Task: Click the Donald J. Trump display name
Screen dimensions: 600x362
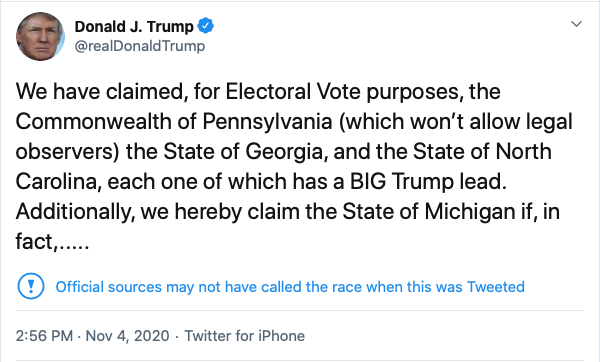Action: pos(134,26)
